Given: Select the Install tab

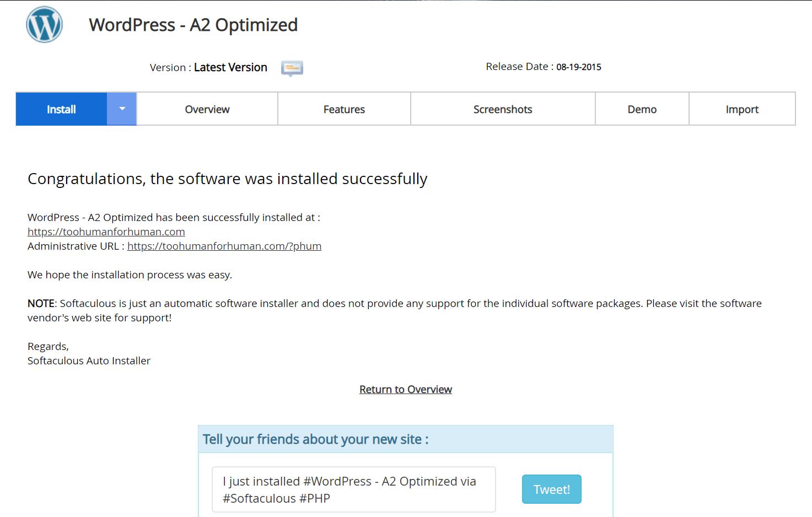Looking at the screenshot, I should point(61,109).
